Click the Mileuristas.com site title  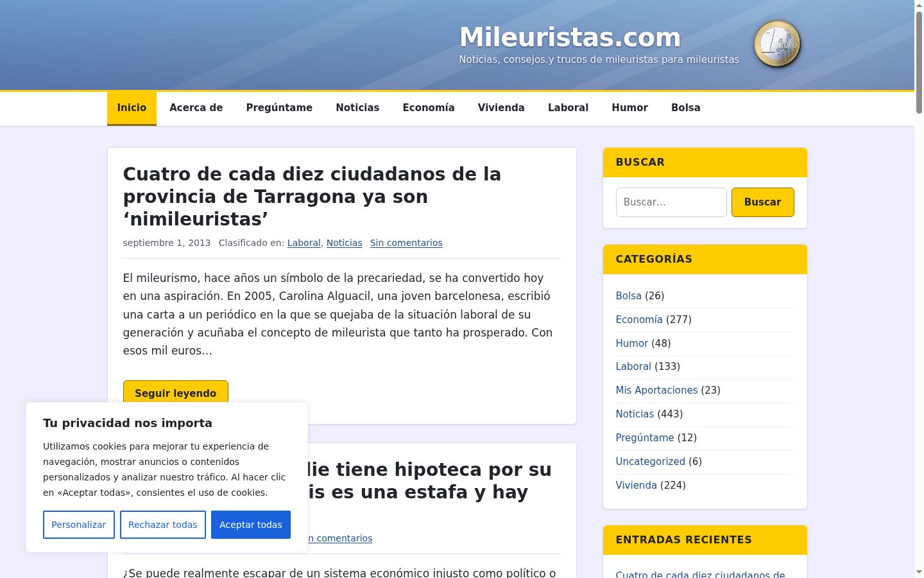tap(570, 37)
